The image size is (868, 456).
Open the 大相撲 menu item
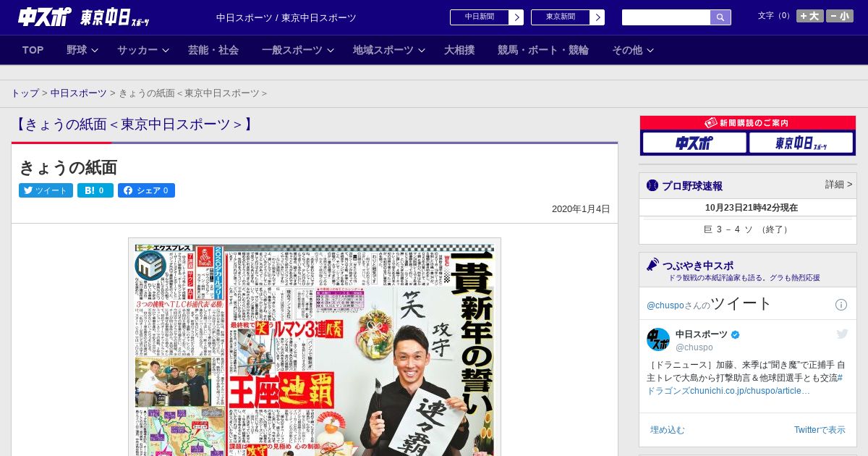pyautogui.click(x=459, y=50)
